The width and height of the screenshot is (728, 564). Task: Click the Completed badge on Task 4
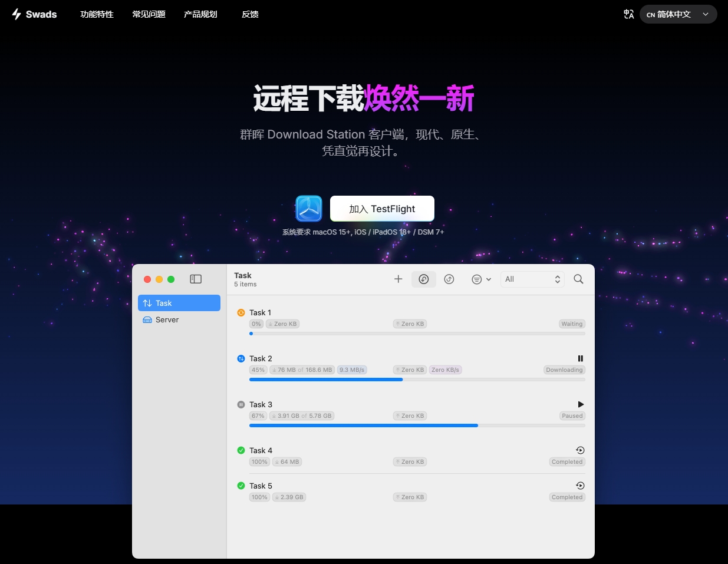point(567,462)
